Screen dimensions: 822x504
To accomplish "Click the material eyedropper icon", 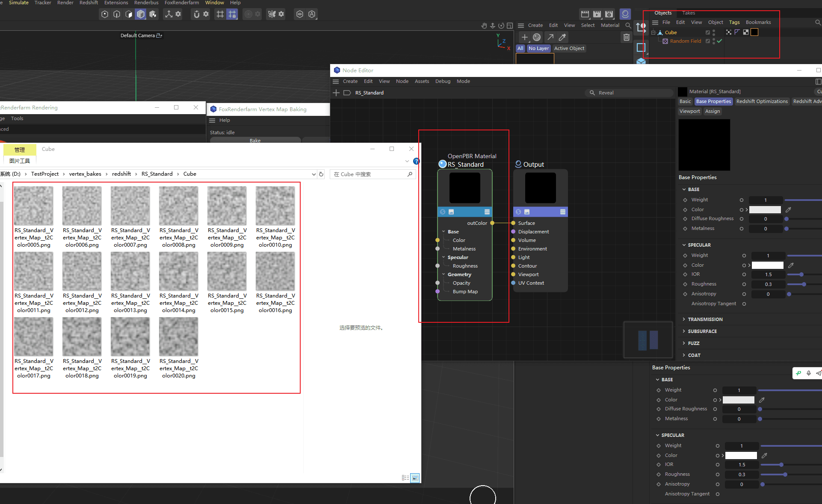I will click(562, 37).
